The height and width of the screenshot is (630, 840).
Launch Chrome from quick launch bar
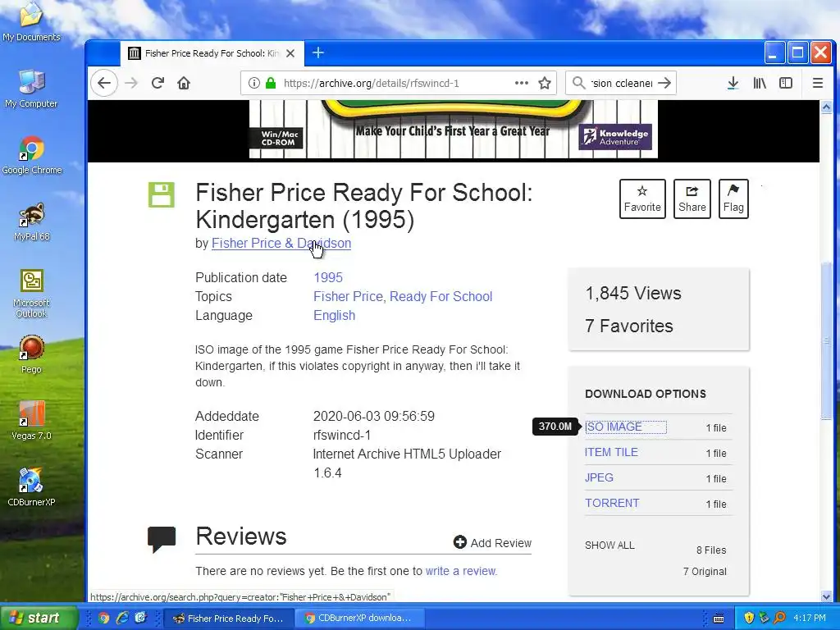point(104,619)
